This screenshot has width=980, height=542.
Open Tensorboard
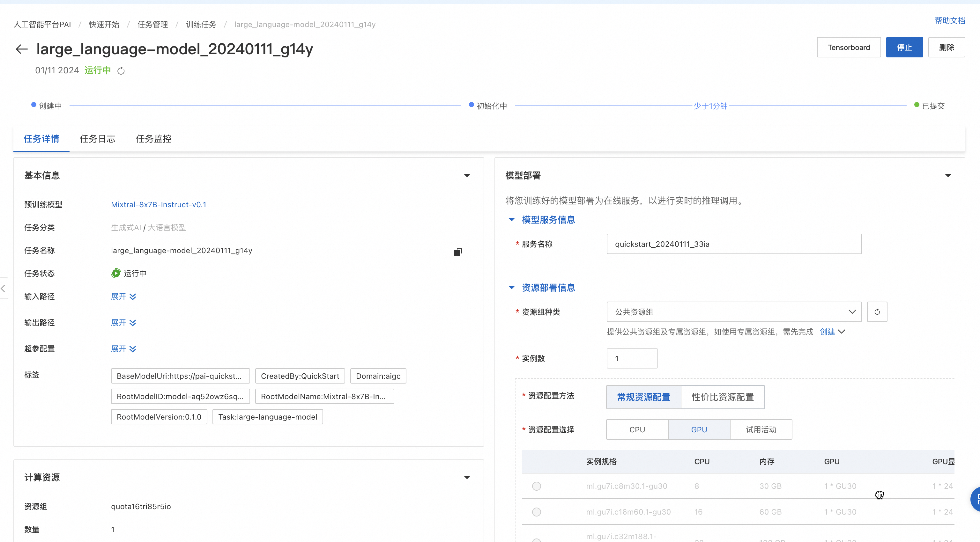(849, 47)
